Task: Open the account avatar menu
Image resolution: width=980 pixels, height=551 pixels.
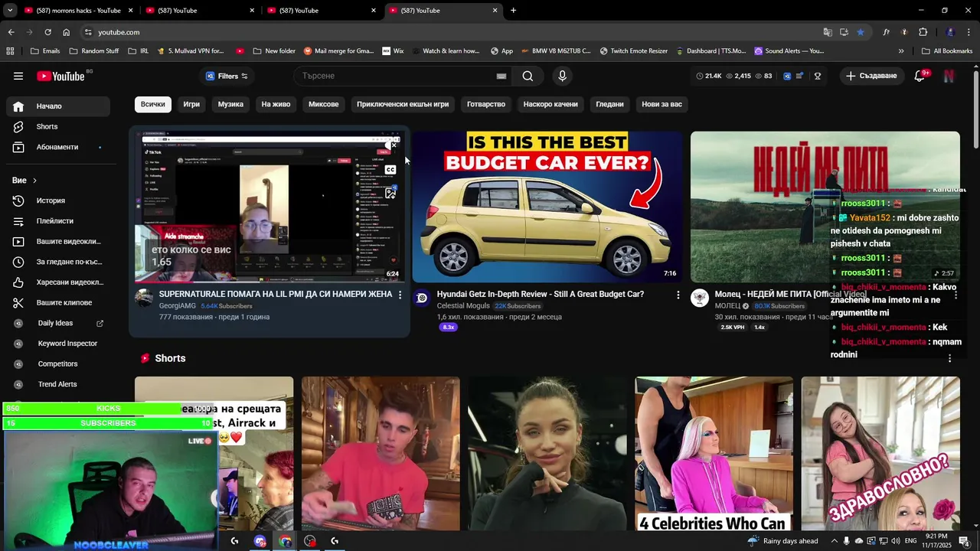Action: tap(949, 76)
